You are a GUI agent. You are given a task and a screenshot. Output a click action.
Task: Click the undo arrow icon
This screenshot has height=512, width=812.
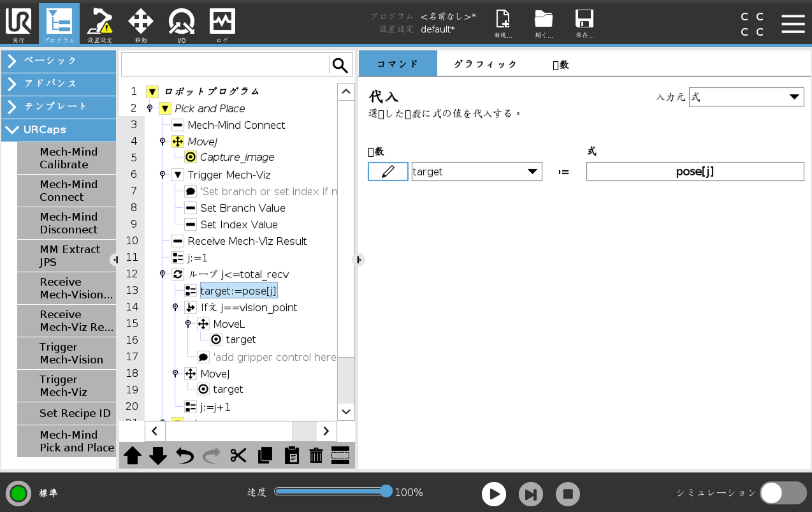click(x=185, y=455)
